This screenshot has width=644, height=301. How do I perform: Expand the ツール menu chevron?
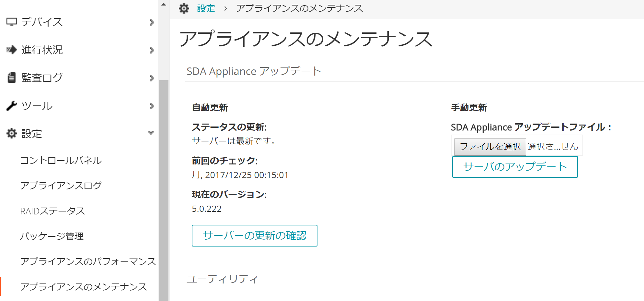tap(152, 106)
